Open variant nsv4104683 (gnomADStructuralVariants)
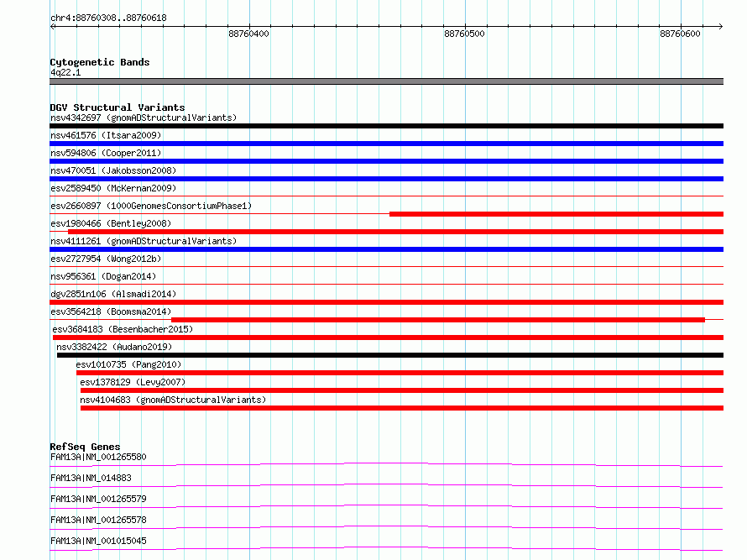This screenshot has width=747, height=560. click(x=173, y=400)
